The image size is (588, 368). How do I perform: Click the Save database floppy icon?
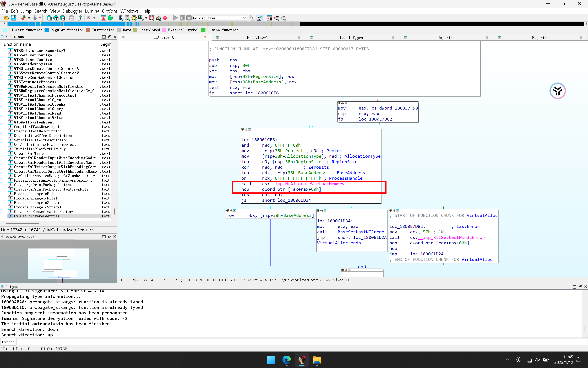tap(13, 18)
